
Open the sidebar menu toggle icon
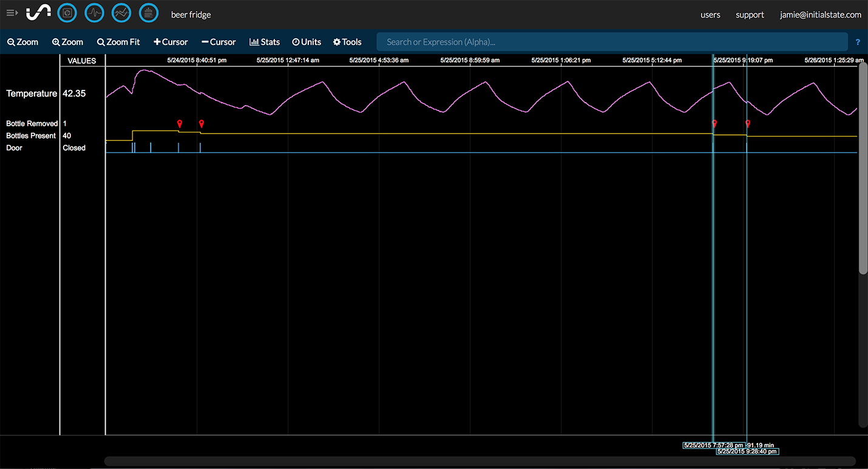point(12,13)
